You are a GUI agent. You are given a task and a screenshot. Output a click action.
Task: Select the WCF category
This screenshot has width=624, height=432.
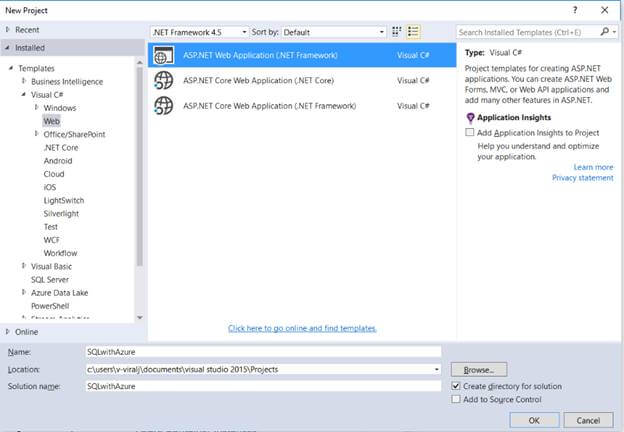pos(51,240)
